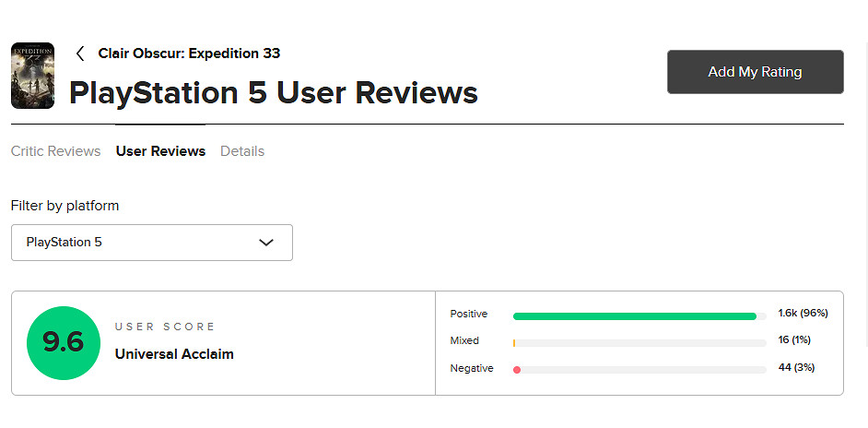Image resolution: width=868 pixels, height=428 pixels.
Task: Go to Clair Obscur: Expedition 33 link
Action: tap(189, 53)
